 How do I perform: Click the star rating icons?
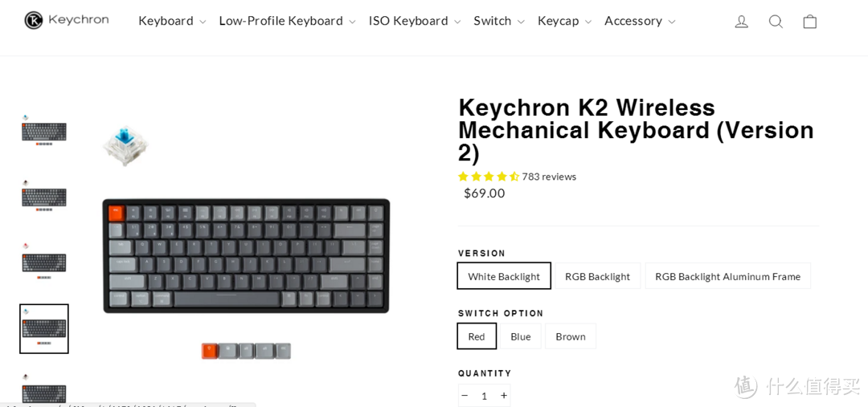tap(489, 177)
